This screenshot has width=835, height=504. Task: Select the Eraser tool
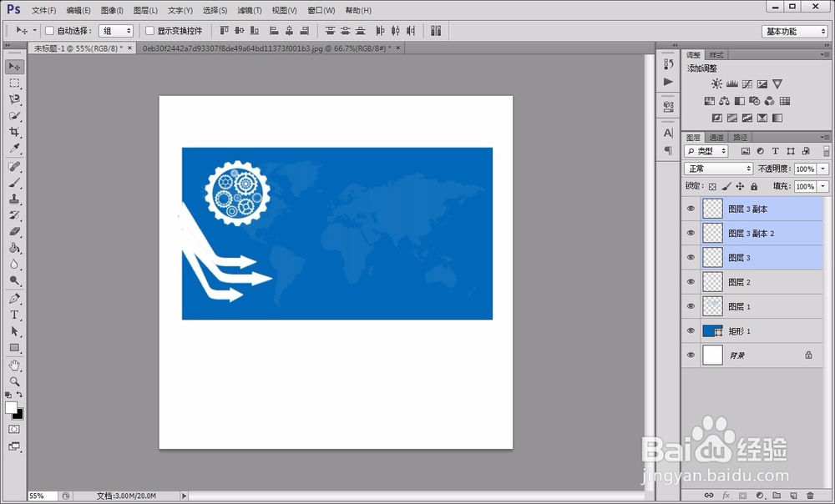point(14,232)
